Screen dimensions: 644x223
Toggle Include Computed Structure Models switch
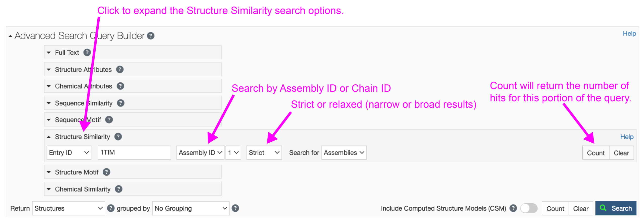pyautogui.click(x=529, y=208)
